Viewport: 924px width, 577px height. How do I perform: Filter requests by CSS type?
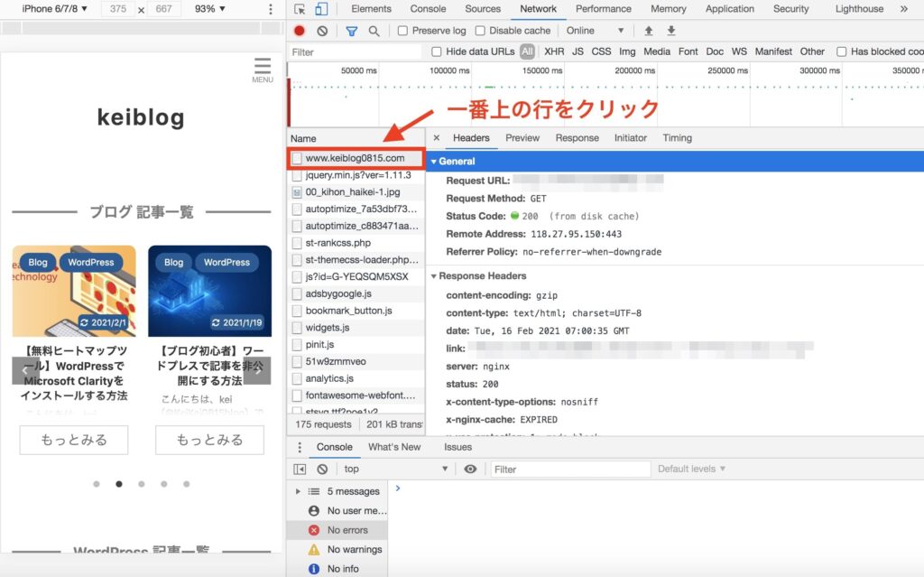(601, 51)
